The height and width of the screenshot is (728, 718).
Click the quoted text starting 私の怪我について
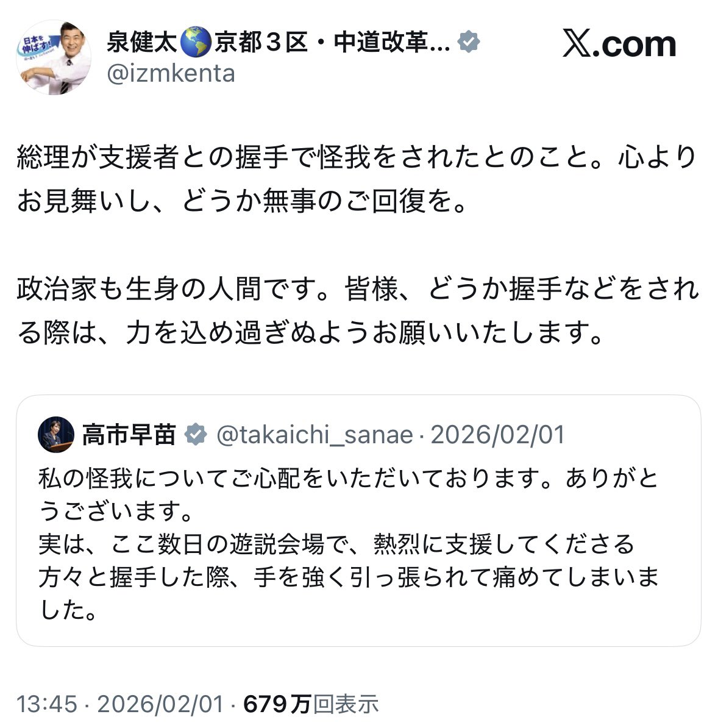(347, 479)
